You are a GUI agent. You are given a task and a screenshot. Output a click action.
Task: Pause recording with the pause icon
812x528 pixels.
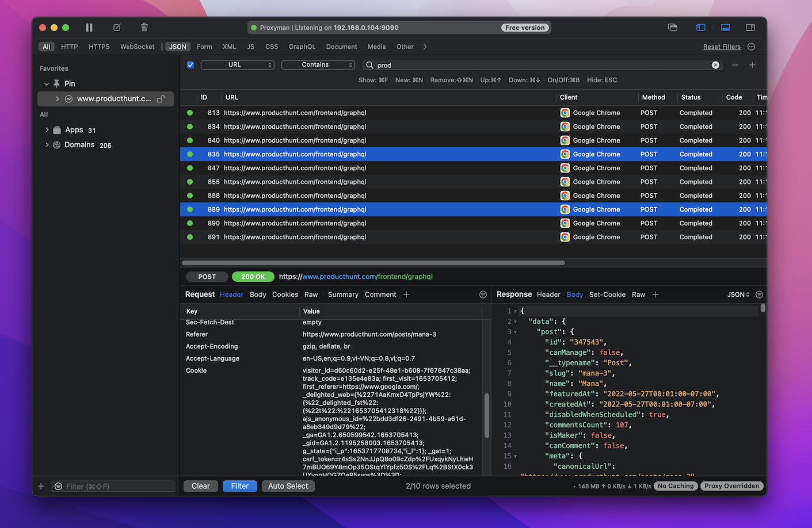(x=89, y=28)
